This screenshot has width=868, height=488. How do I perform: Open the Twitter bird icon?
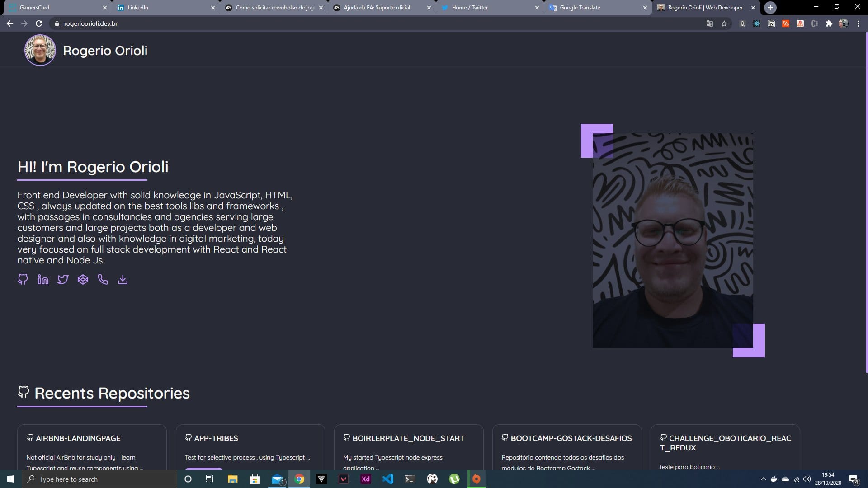tap(63, 279)
